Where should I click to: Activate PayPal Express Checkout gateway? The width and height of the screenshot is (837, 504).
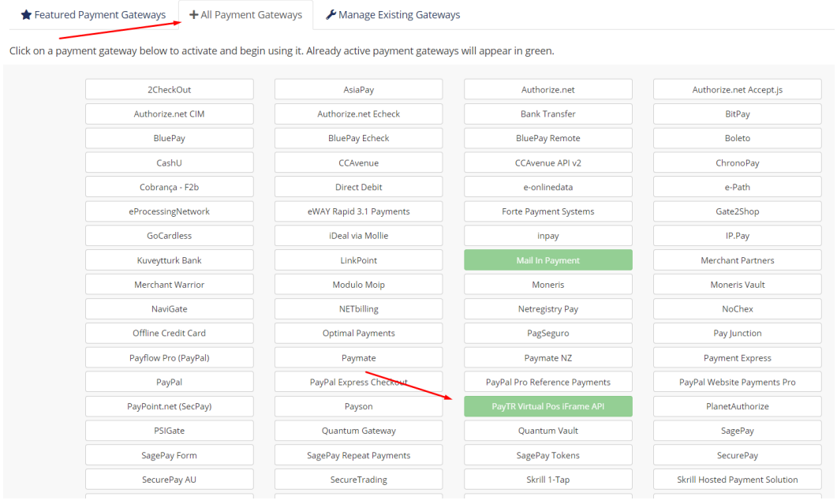(x=358, y=383)
